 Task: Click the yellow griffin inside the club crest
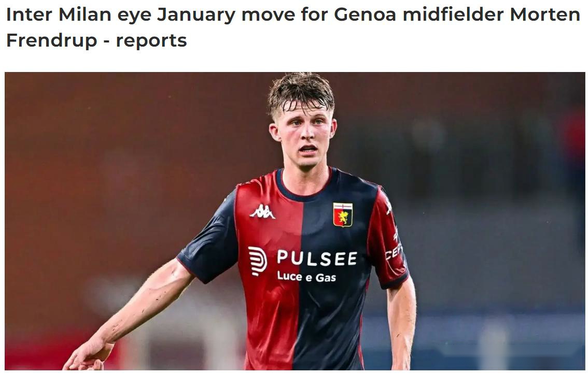pyautogui.click(x=343, y=217)
